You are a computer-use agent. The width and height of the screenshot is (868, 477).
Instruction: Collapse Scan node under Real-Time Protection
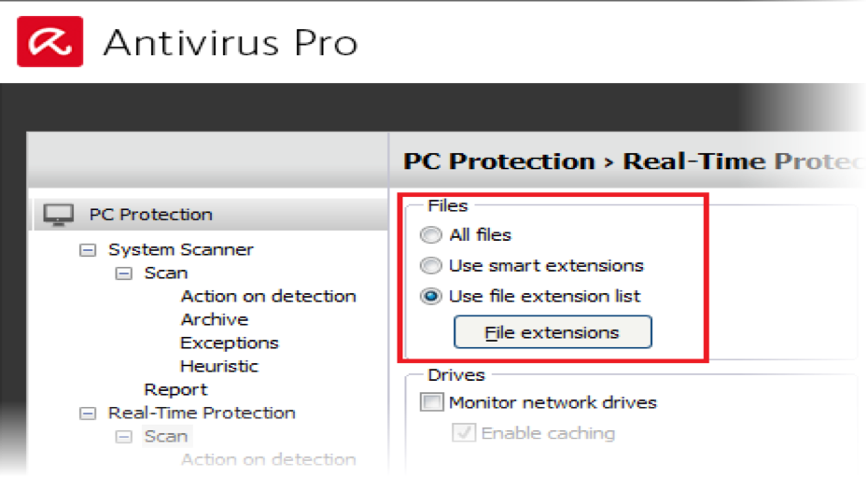pyautogui.click(x=123, y=437)
